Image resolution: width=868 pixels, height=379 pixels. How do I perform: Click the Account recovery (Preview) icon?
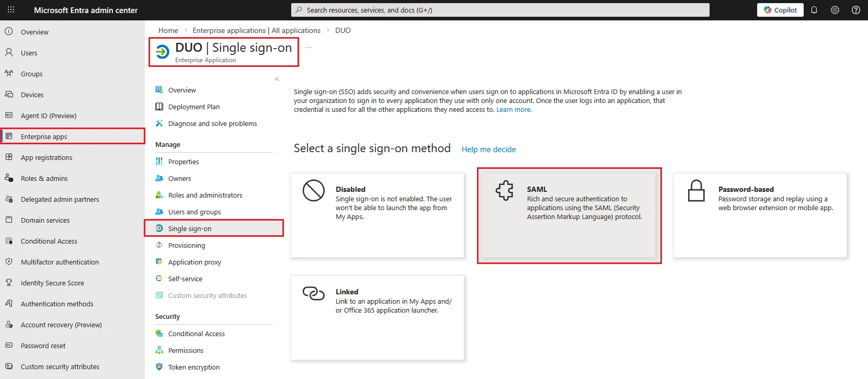click(9, 324)
